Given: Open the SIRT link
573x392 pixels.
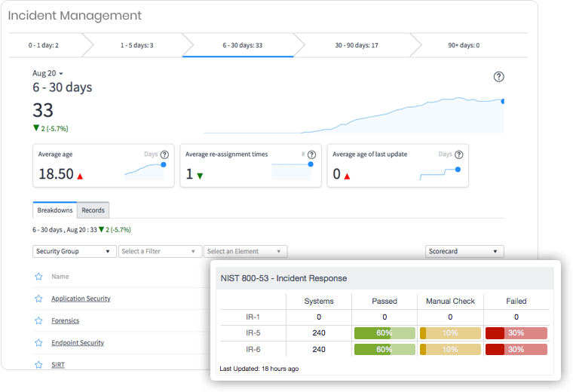Looking at the screenshot, I should (58, 365).
